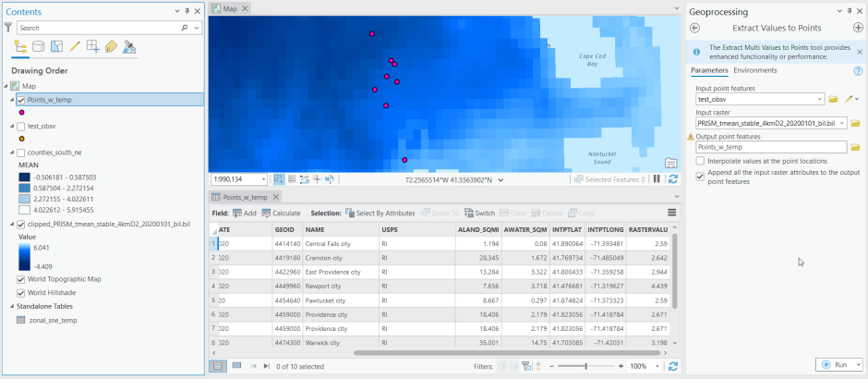Viewport: 868px width, 379px height.
Task: Select List By Drawing Order icon
Action: 20,47
